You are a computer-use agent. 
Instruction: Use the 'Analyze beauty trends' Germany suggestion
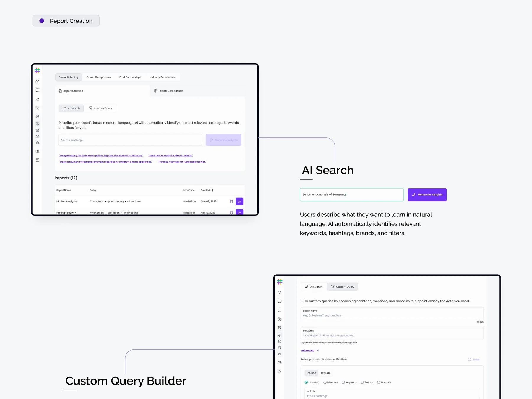coord(101,155)
